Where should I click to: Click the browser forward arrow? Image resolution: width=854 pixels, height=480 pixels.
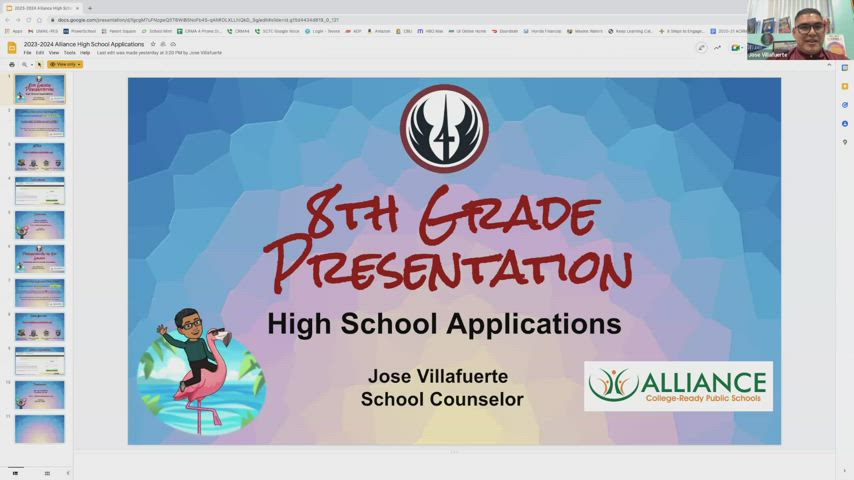(x=18, y=20)
